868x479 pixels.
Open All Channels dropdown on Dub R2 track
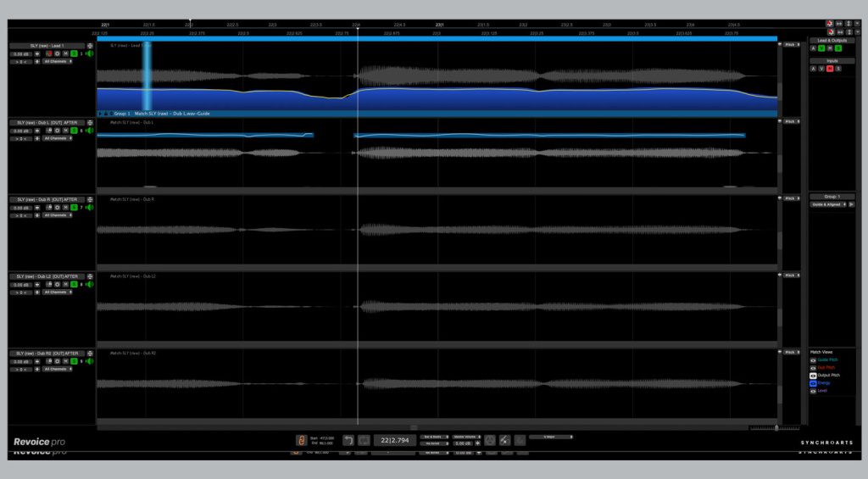point(58,370)
